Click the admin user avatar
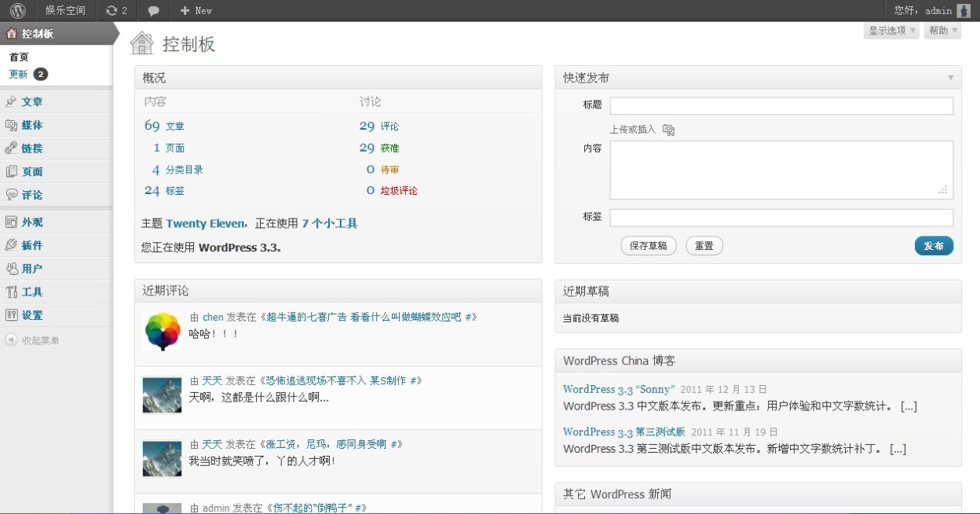This screenshot has height=514, width=980. [964, 10]
